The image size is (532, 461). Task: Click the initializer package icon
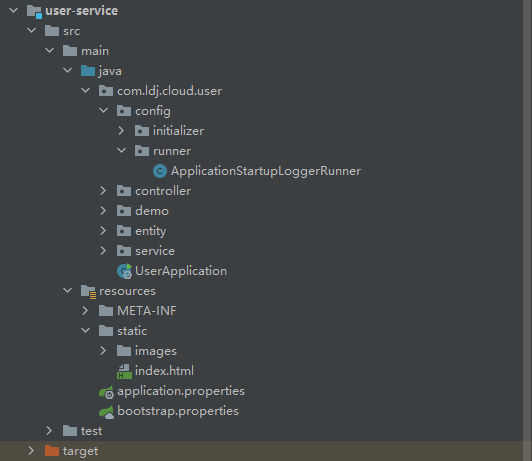click(x=142, y=131)
